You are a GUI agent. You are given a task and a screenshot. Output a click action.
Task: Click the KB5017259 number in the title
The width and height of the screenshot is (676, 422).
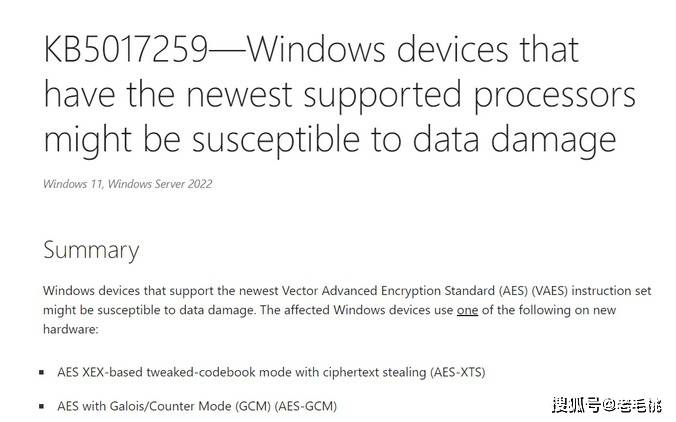click(126, 50)
